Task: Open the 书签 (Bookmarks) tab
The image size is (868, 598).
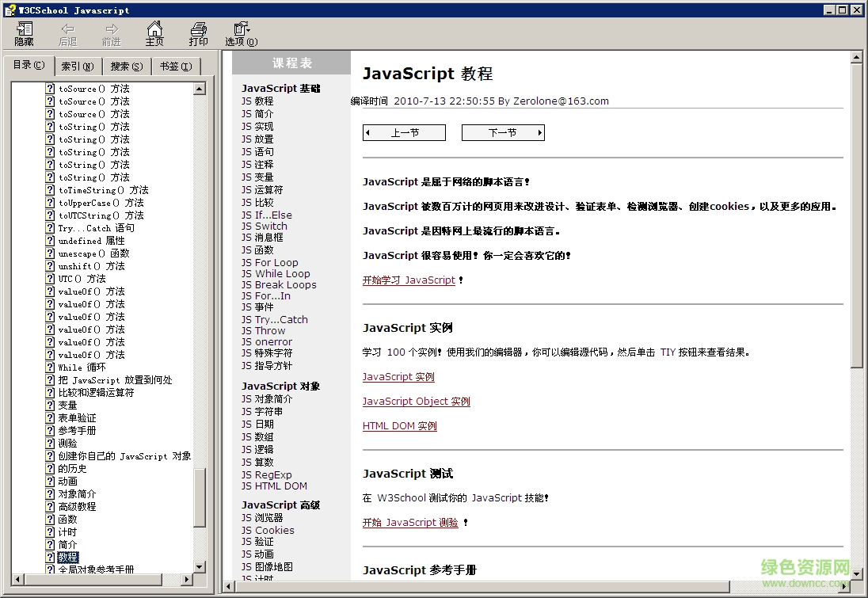Action: pos(175,67)
